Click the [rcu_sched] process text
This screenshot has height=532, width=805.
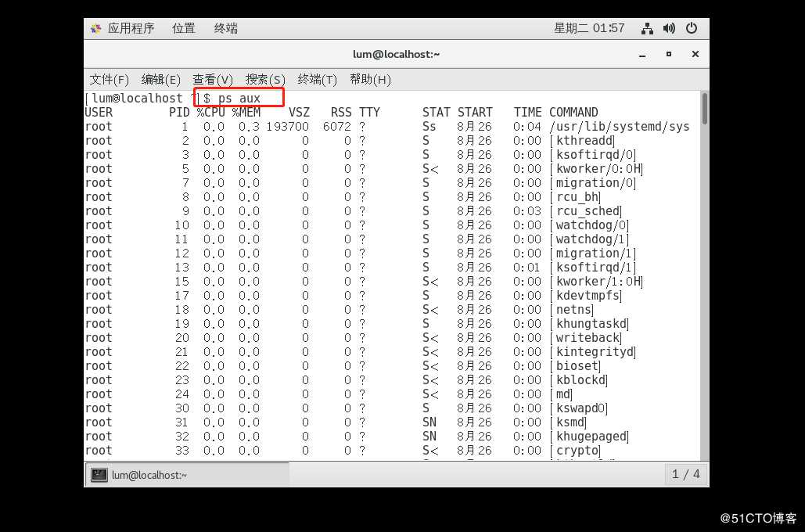coord(586,211)
